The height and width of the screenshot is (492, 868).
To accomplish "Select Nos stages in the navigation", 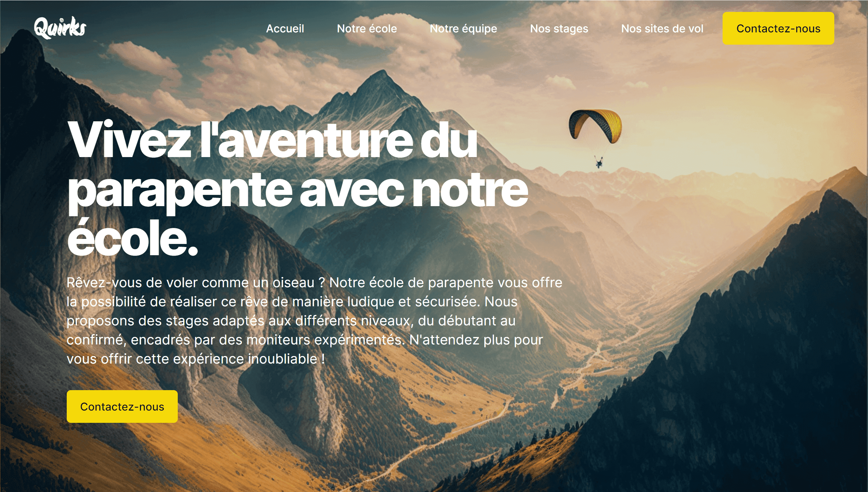I will (x=559, y=29).
